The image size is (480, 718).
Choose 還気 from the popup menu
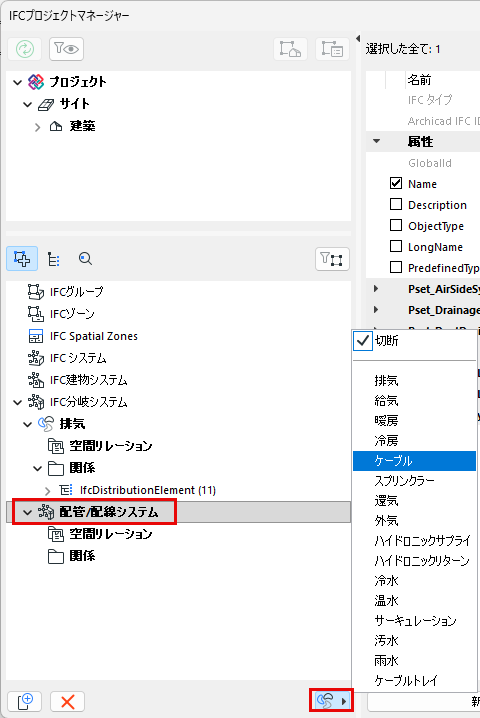pos(415,500)
